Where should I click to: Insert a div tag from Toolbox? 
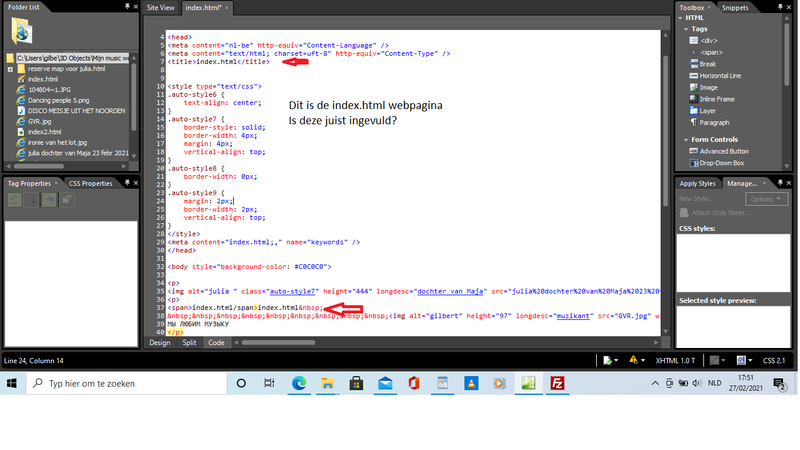pos(713,40)
